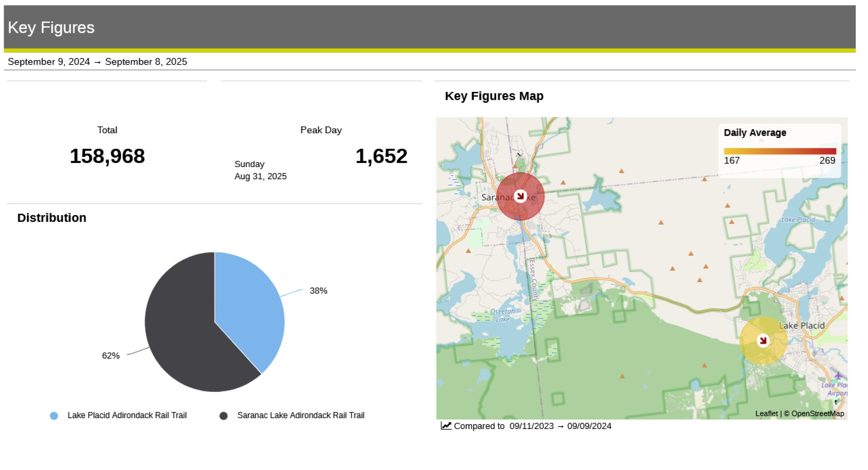Click the 38% pie chart label

318,291
